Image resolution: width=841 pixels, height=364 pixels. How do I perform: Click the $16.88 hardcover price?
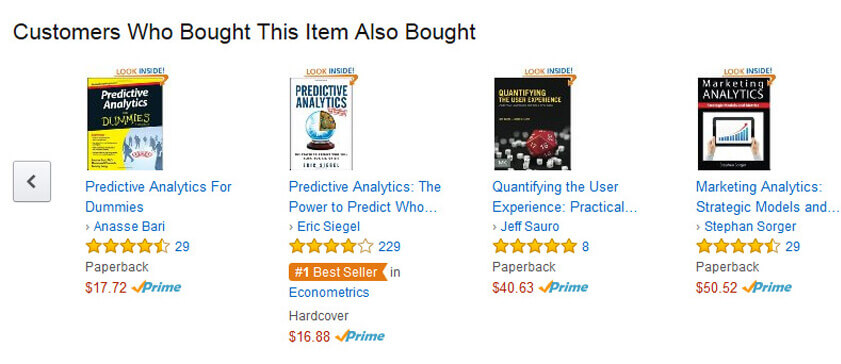(309, 337)
